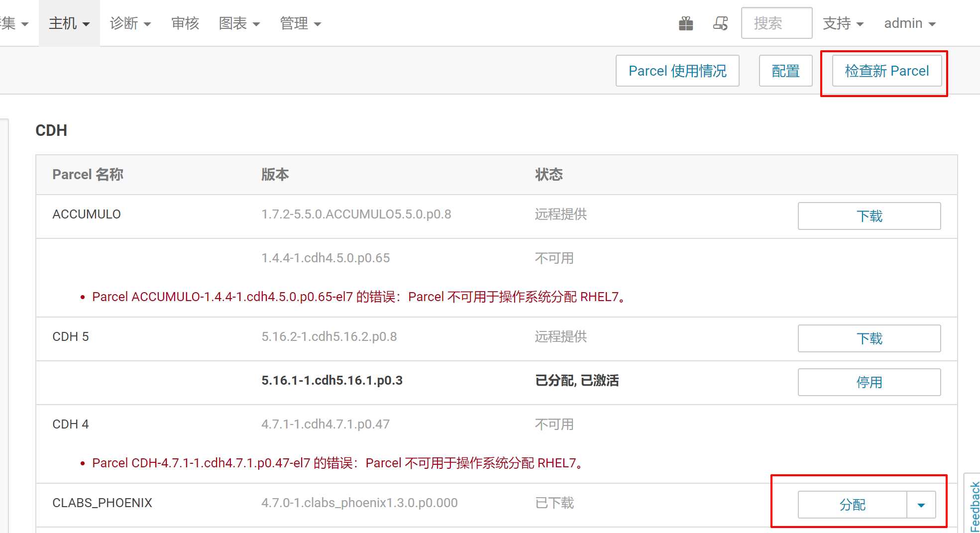
Task: Click the Parcel 名称 column header
Action: [x=88, y=174]
